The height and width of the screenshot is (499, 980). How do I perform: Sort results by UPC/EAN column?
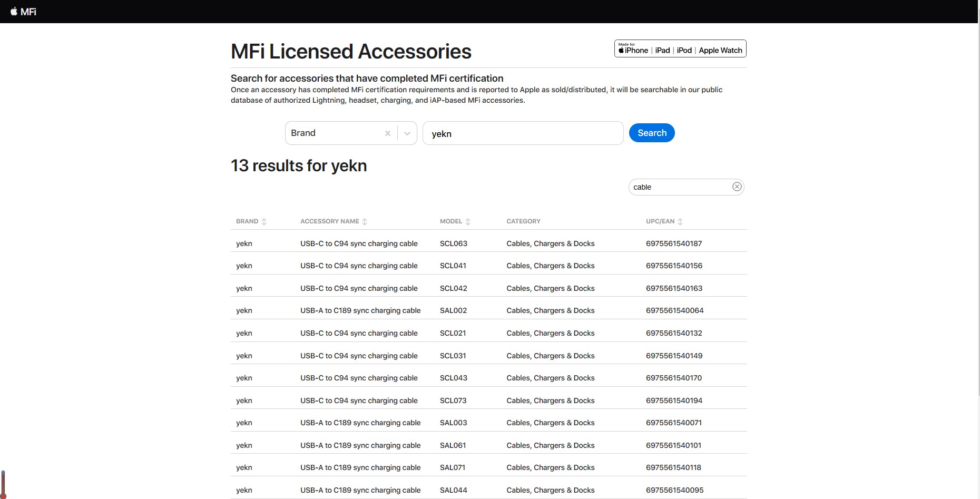(680, 222)
